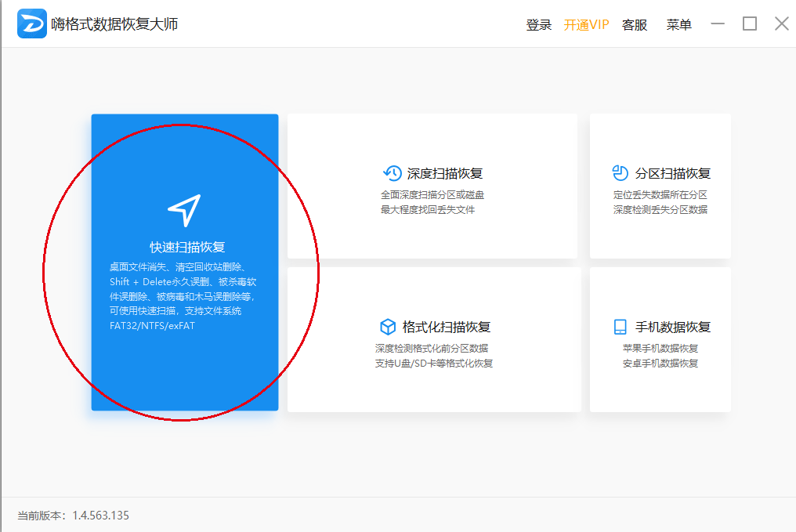
Task: Choose 深度扫描恢复 option
Action: (445, 174)
